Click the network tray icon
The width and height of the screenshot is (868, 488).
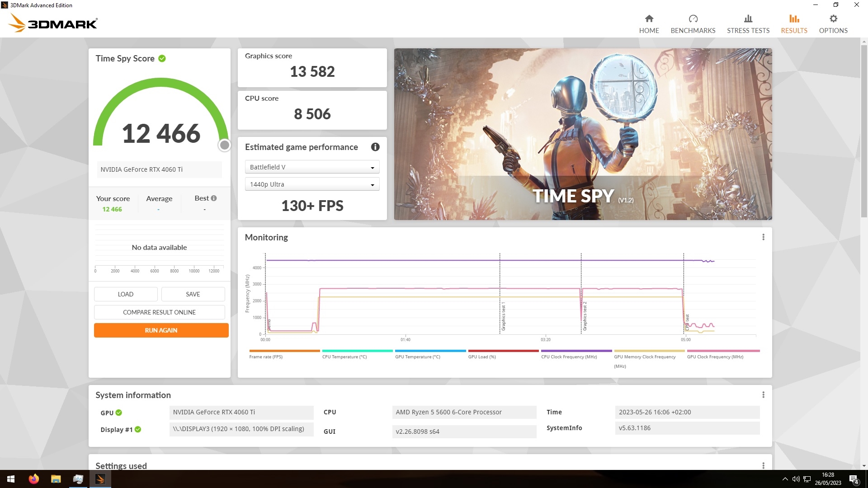807,479
